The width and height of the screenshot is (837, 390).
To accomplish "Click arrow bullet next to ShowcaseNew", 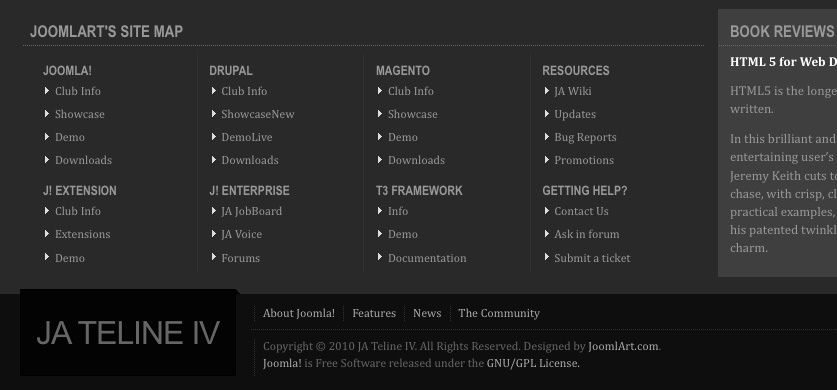I will (214, 114).
